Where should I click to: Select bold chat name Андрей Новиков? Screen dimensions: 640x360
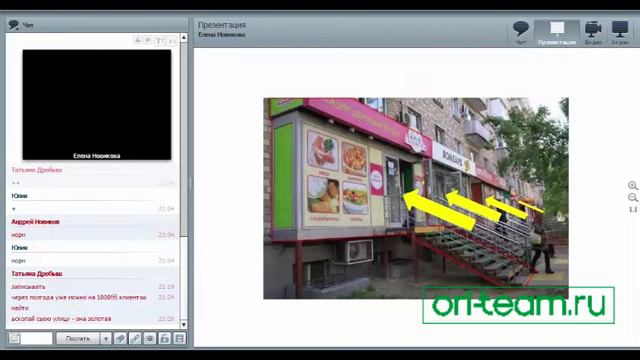36,222
